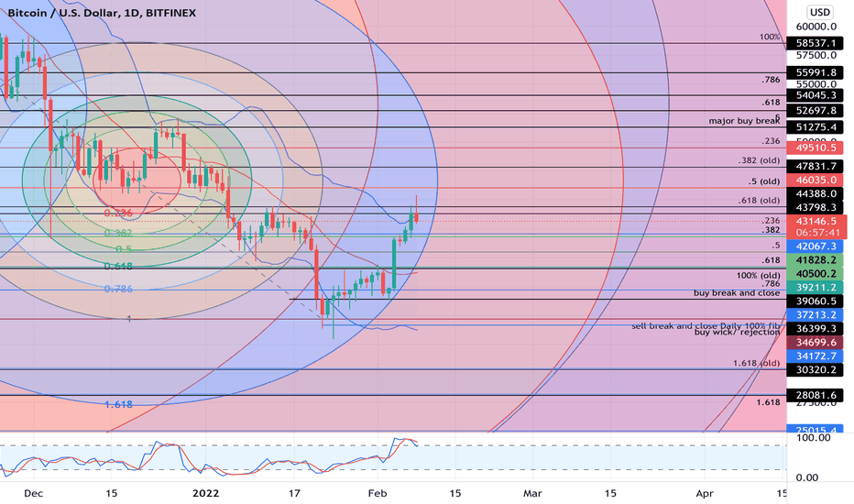This screenshot has height=504, width=854.
Task: Click the 0.618 fib circle label
Action: coord(118,266)
